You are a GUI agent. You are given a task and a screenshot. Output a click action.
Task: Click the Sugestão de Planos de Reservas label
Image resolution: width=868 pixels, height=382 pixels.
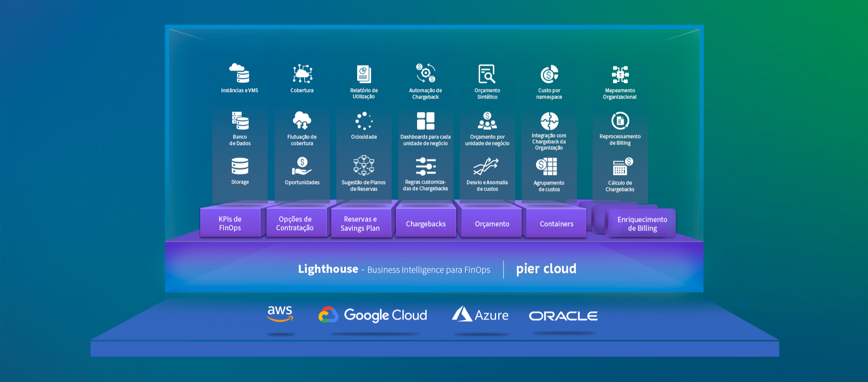pyautogui.click(x=364, y=186)
